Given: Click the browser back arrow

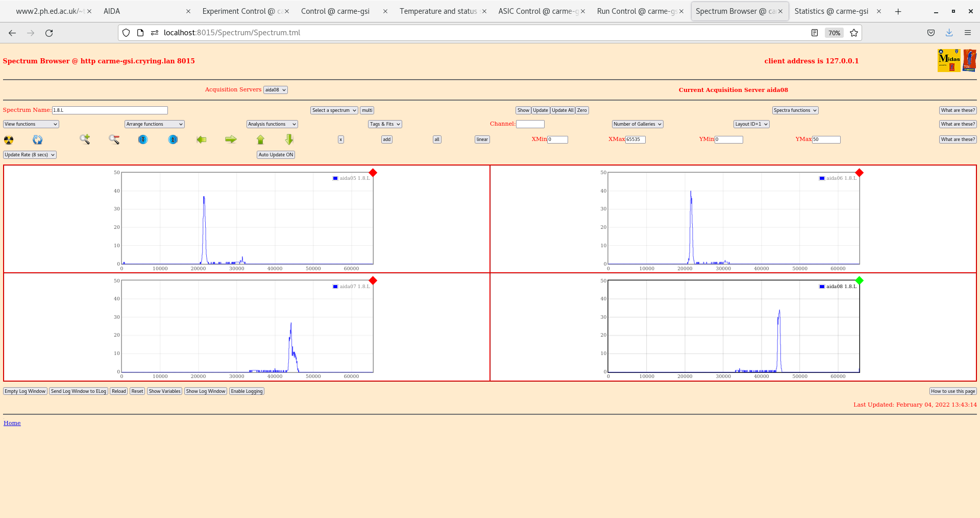Looking at the screenshot, I should [x=12, y=33].
